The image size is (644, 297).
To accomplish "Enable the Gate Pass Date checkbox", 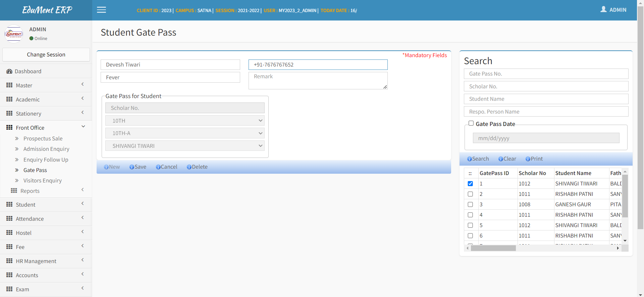I will [471, 123].
